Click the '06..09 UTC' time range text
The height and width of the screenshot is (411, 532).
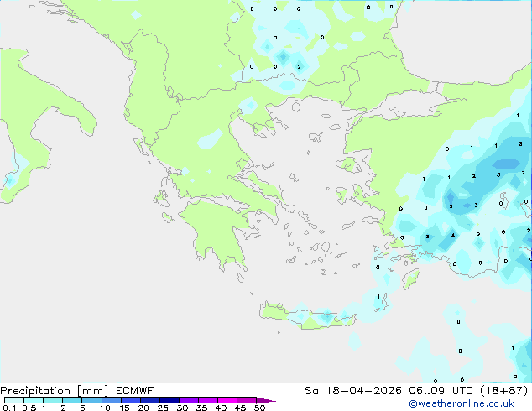(441, 391)
